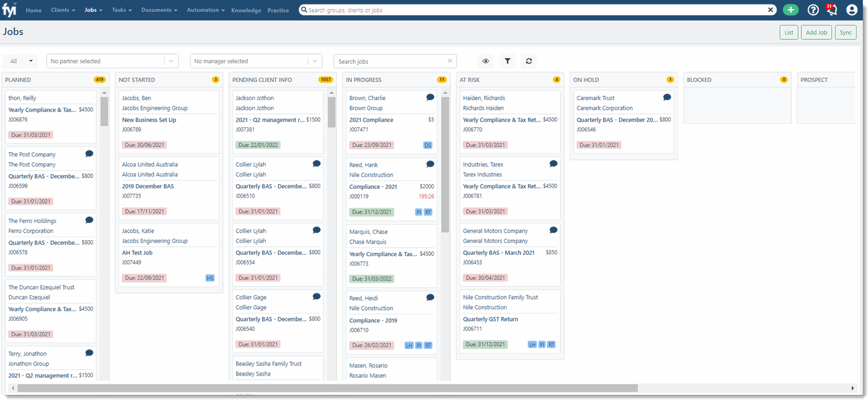Open the Practice page
The height and width of the screenshot is (400, 868).
(x=278, y=10)
